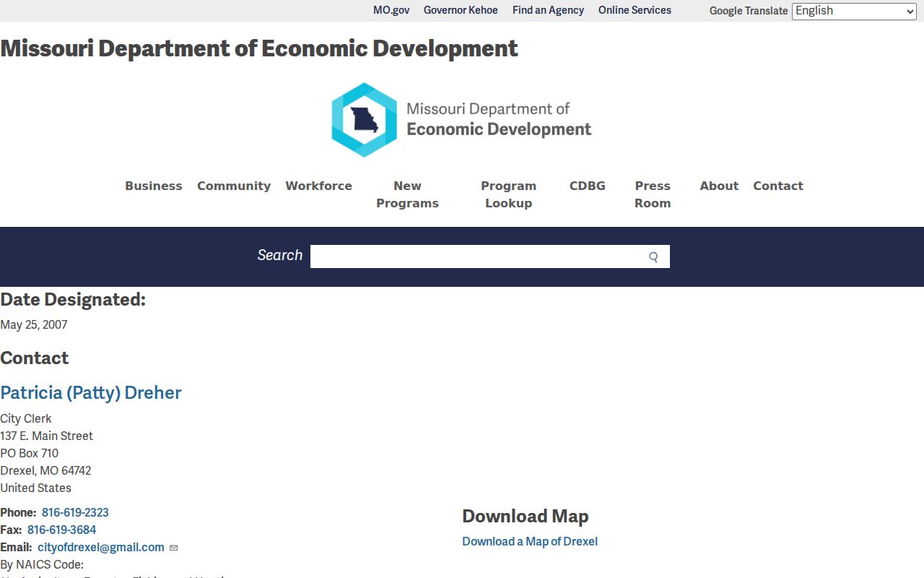The width and height of the screenshot is (924, 578).
Task: Open the Governor Kehoe link
Action: click(x=461, y=10)
